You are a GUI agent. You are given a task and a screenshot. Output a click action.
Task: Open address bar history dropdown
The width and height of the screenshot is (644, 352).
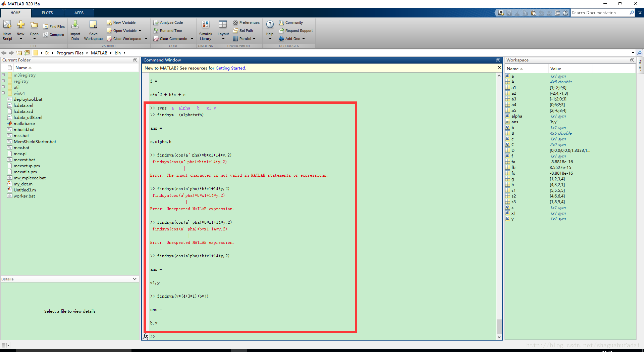pyautogui.click(x=633, y=53)
